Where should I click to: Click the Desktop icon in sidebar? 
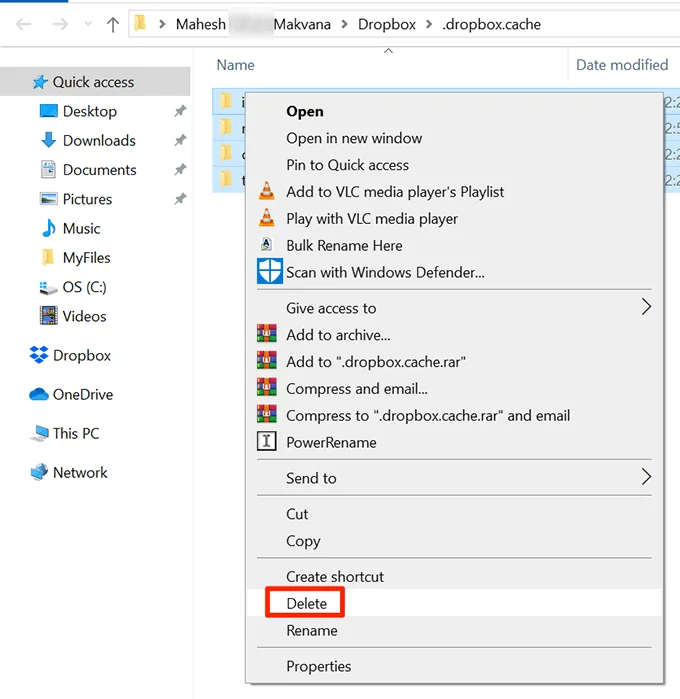coord(49,111)
